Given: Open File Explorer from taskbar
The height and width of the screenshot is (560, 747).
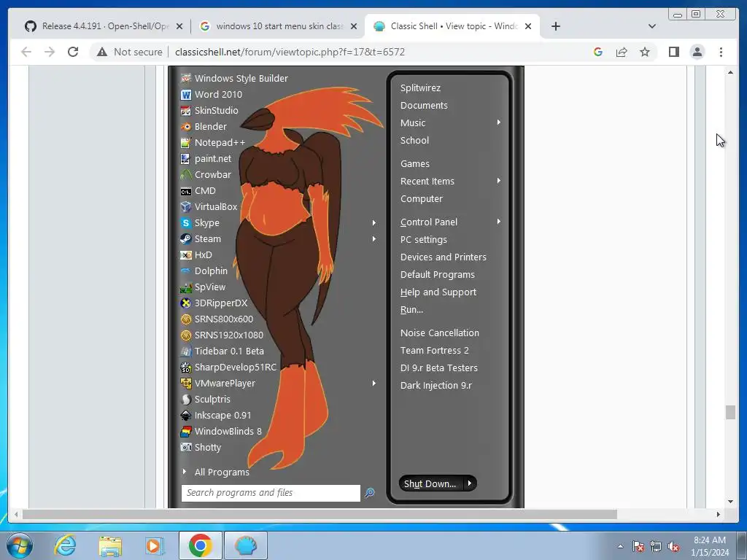Looking at the screenshot, I should [110, 545].
